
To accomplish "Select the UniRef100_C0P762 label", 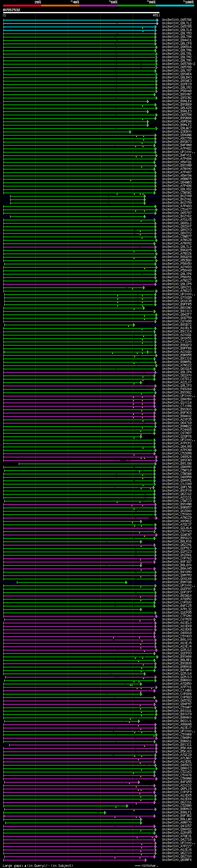I will click(x=177, y=558).
